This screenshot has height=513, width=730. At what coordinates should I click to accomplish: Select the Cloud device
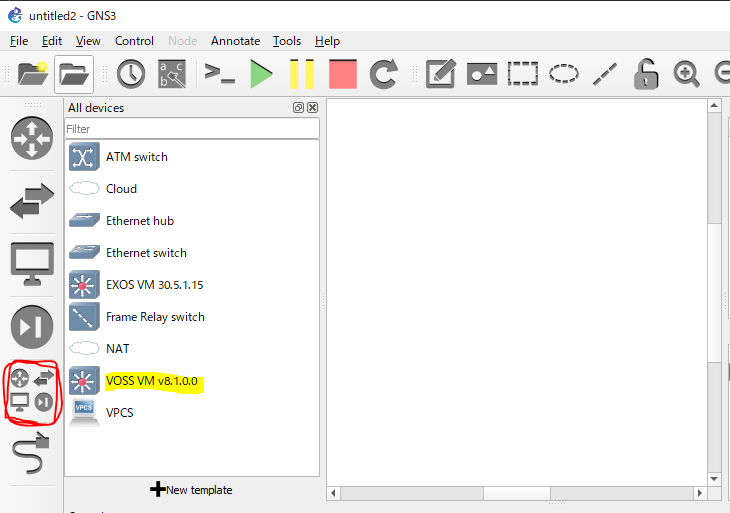(x=192, y=189)
